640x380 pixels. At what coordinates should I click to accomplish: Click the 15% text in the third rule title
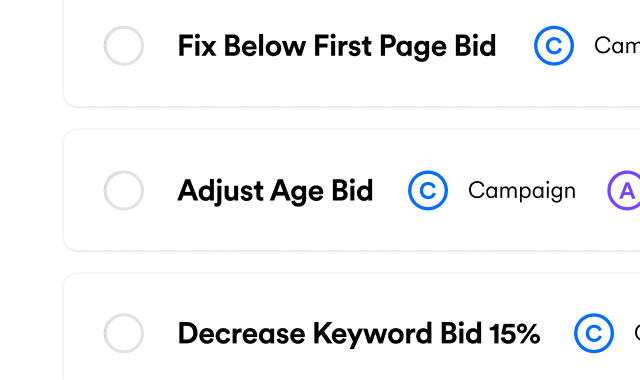click(515, 333)
